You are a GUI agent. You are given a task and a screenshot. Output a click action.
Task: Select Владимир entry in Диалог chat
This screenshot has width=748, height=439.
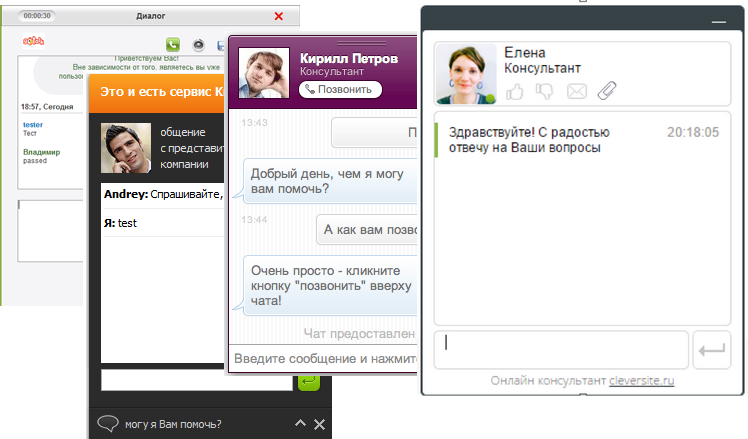(x=42, y=156)
